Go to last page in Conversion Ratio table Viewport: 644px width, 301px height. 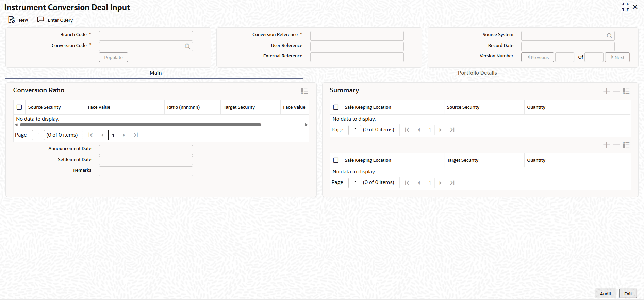[x=136, y=135]
